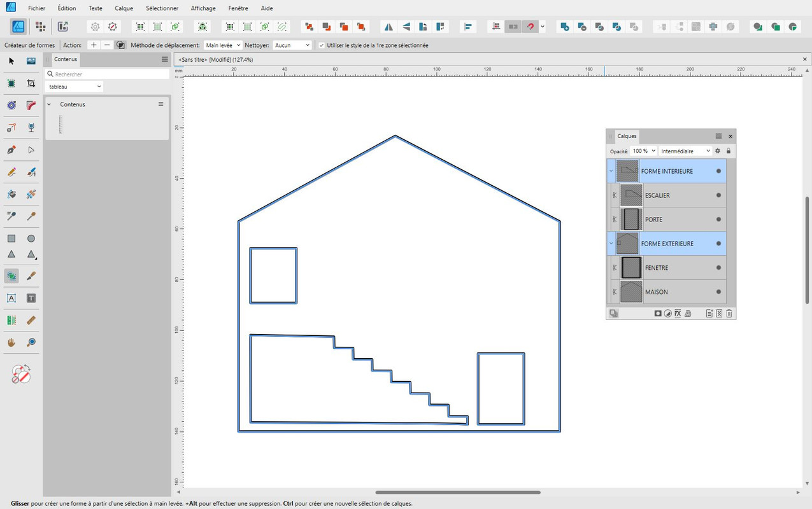
Task: Toggle 'Utiliser le style de la 1re zone' checkbox
Action: (x=322, y=45)
